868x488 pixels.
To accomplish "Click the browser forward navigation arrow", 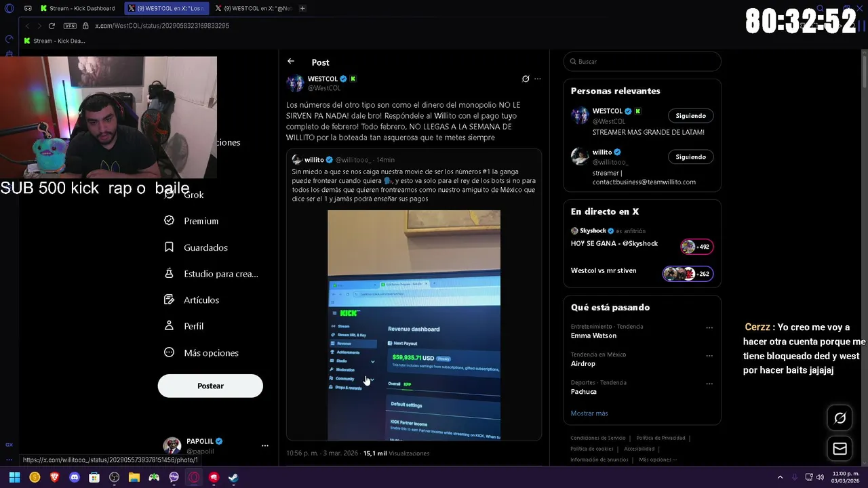I will (39, 26).
